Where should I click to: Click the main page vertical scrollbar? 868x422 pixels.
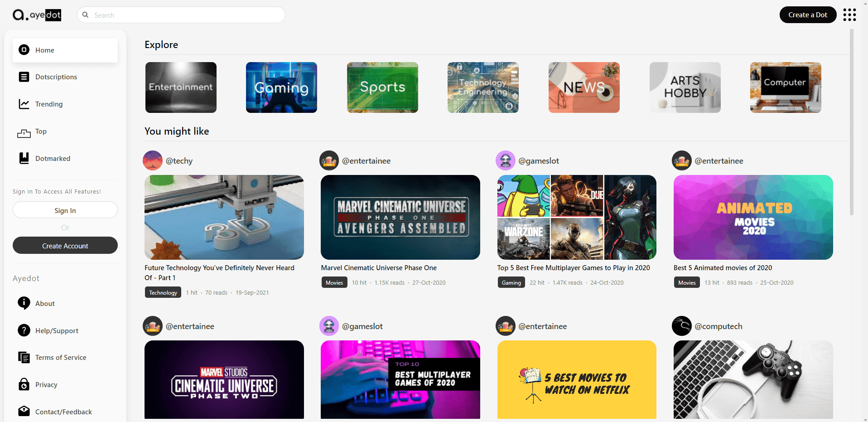[x=852, y=122]
